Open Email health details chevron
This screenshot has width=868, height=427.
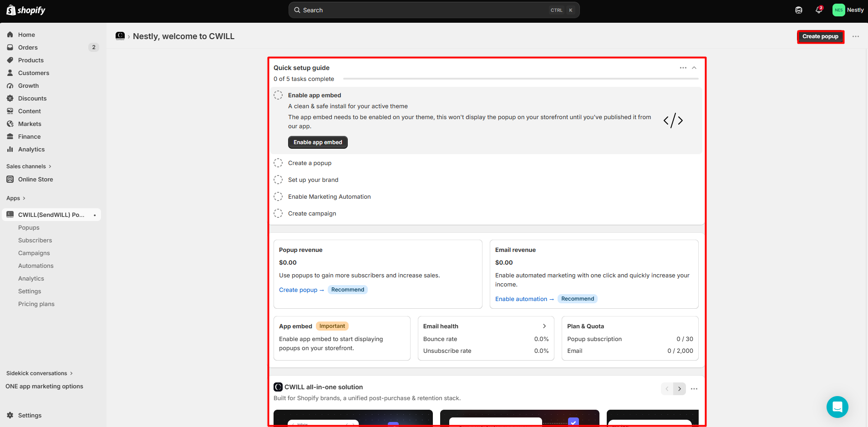pos(544,326)
